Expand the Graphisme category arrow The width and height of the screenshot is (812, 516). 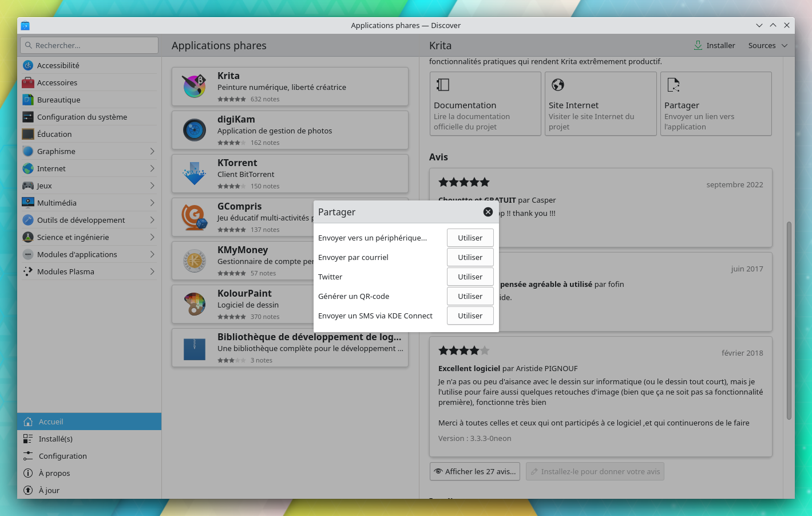[x=152, y=151]
